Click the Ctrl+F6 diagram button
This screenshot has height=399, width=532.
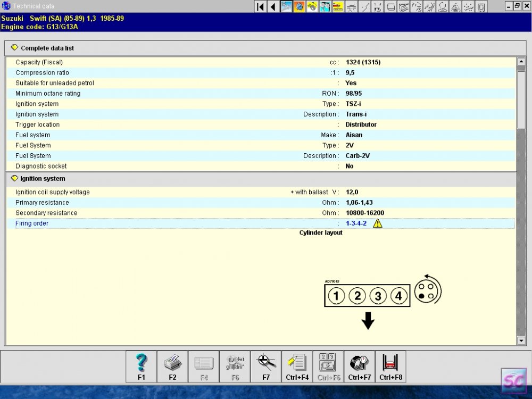pyautogui.click(x=328, y=367)
